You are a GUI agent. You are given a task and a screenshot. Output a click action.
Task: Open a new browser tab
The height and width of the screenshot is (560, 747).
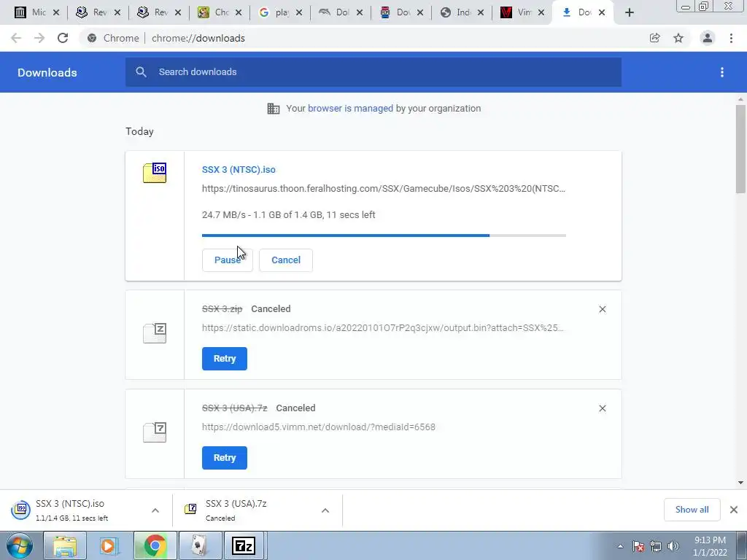(630, 13)
